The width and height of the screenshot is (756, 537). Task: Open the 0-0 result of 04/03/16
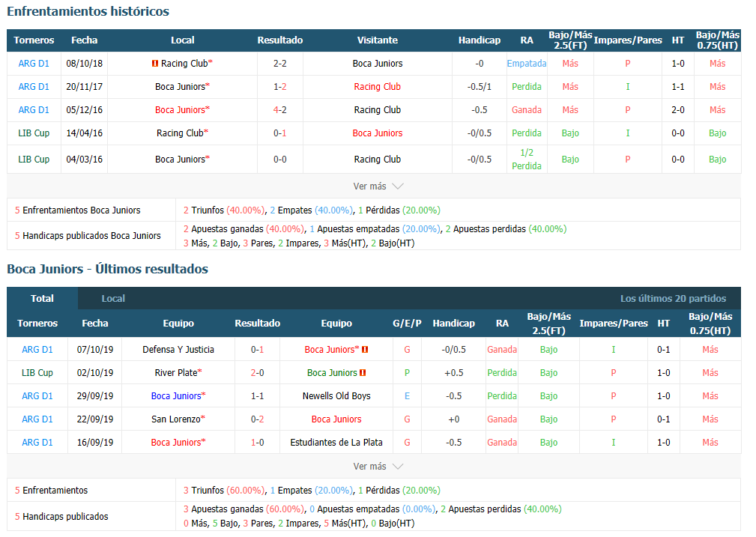point(279,159)
